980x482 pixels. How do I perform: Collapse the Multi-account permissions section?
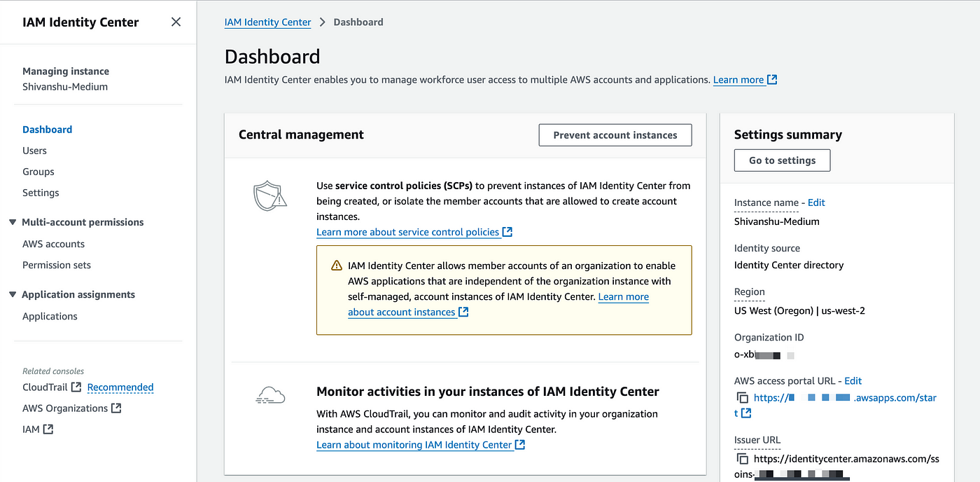pyautogui.click(x=13, y=222)
